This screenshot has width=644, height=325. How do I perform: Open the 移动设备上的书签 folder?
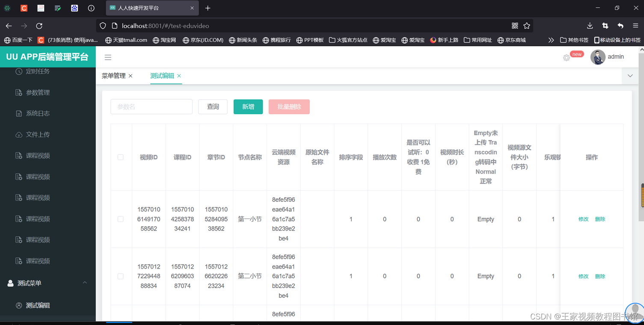click(617, 40)
